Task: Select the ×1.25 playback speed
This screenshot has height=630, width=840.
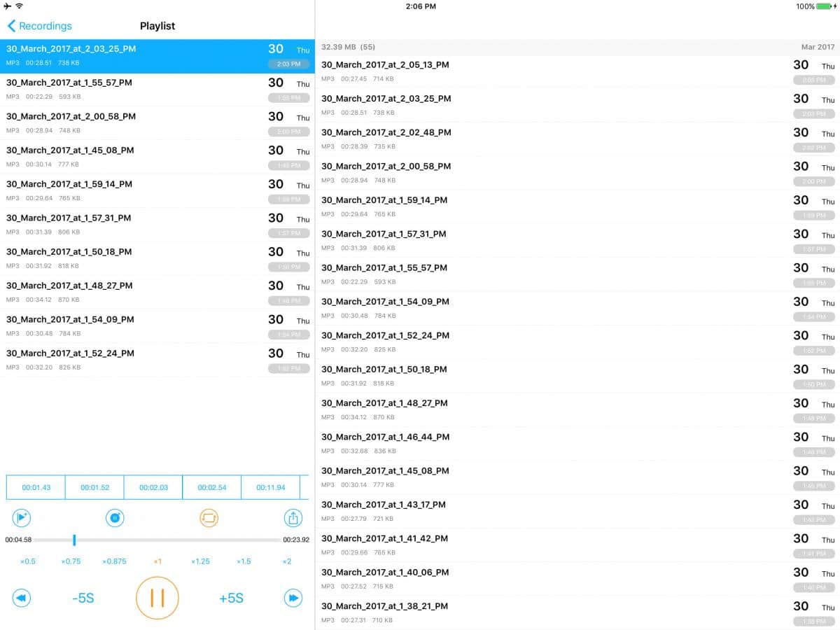Action: point(201,561)
